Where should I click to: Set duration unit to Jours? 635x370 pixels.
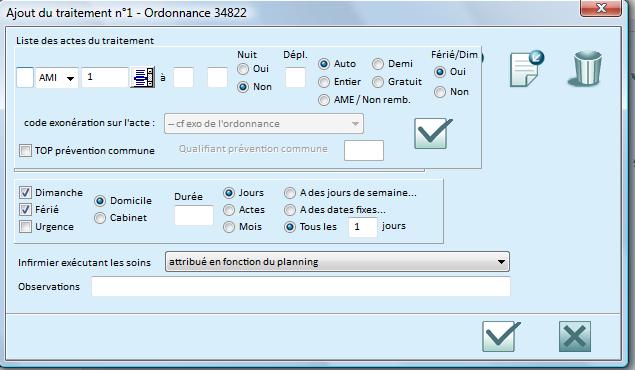[x=229, y=193]
